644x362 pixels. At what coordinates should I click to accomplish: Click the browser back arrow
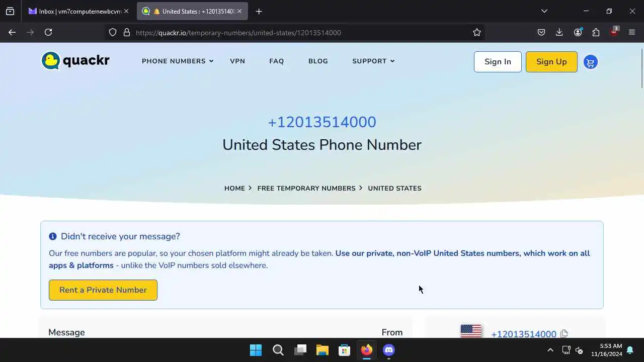click(x=12, y=32)
